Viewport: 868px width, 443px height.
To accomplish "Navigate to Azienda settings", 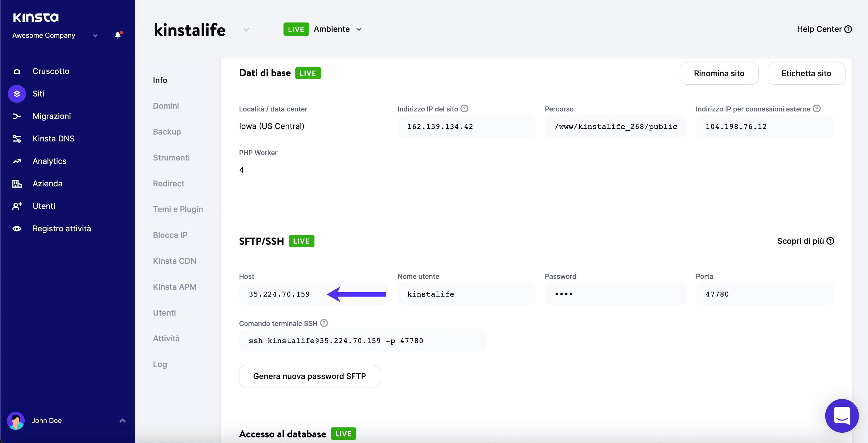I will 47,184.
